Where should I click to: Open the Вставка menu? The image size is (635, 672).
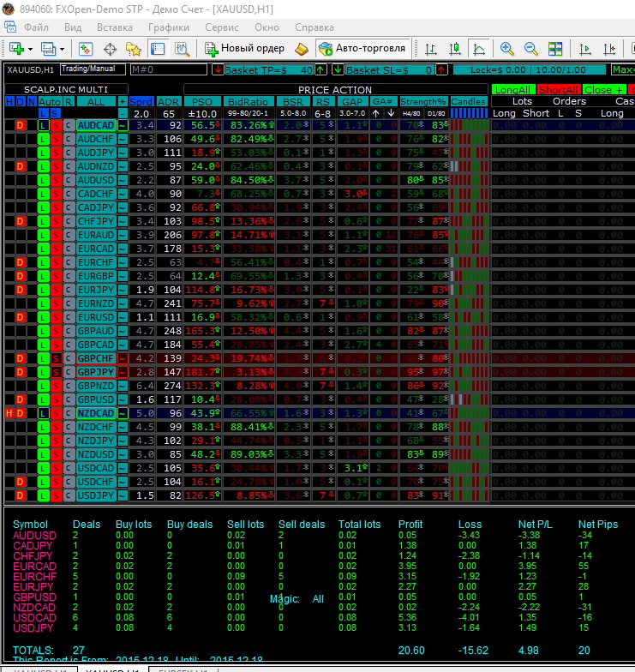click(115, 27)
